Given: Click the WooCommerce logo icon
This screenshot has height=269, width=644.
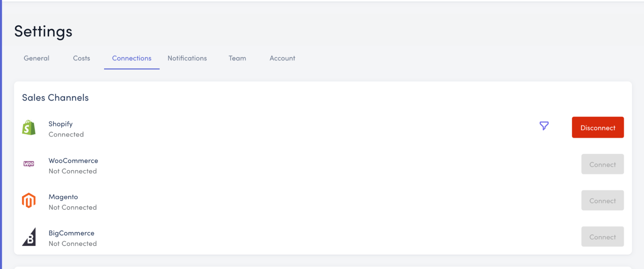Looking at the screenshot, I should click(x=29, y=164).
